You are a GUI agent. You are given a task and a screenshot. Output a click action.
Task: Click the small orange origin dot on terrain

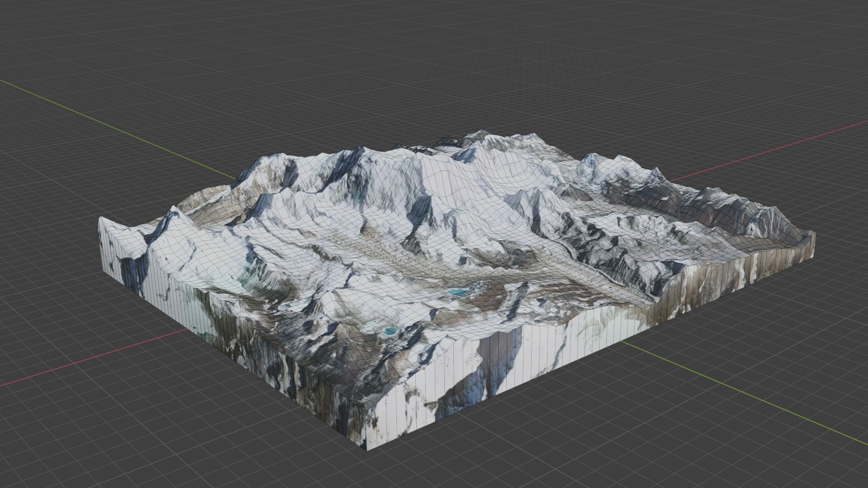tap(424, 369)
